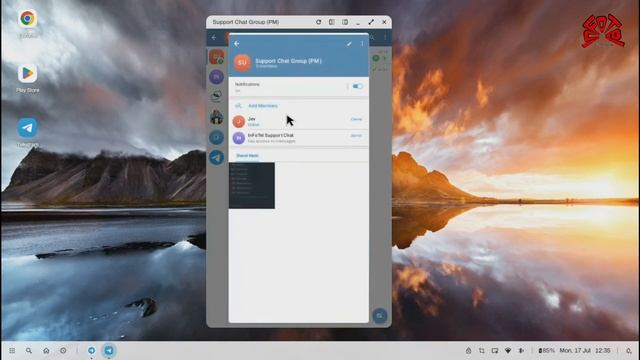
Task: Toggle the Notifications switch
Action: pos(357,87)
